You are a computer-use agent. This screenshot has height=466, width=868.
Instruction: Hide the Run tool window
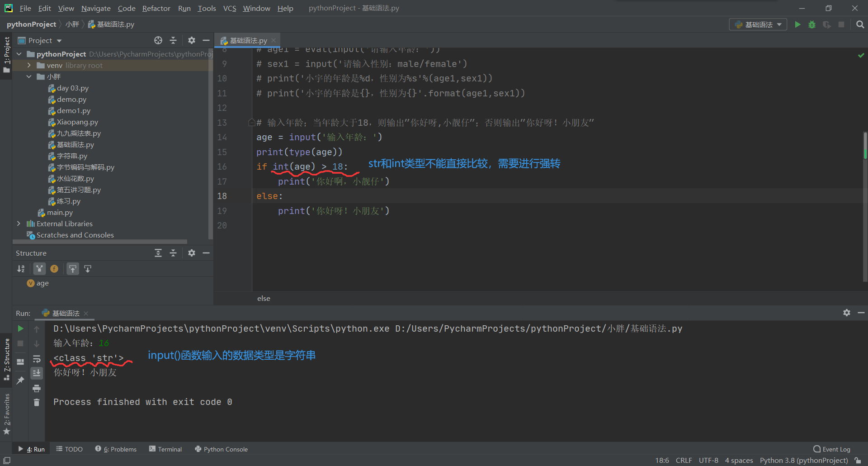(861, 313)
